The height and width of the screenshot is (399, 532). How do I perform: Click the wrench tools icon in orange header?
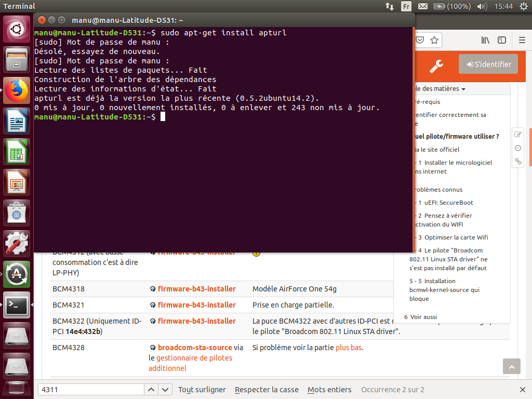click(436, 66)
